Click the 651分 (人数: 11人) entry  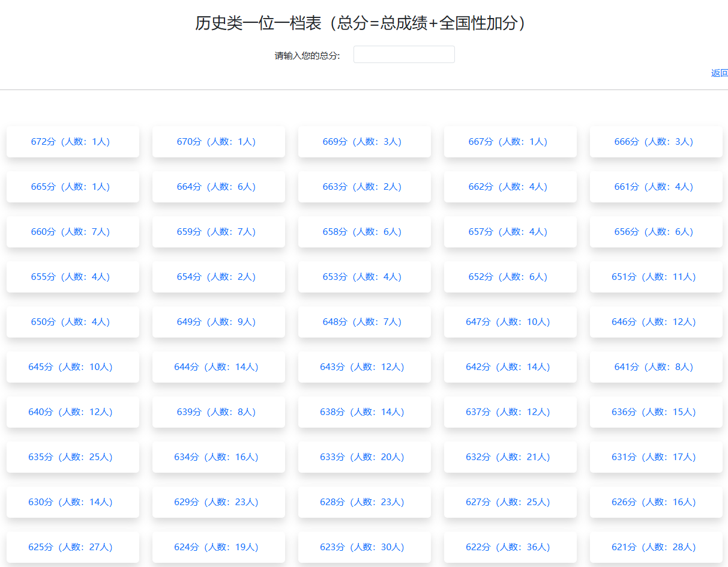click(x=656, y=277)
